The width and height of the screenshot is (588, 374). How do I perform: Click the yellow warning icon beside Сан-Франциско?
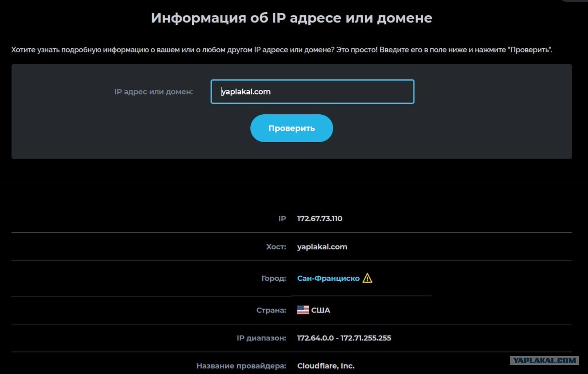[367, 278]
